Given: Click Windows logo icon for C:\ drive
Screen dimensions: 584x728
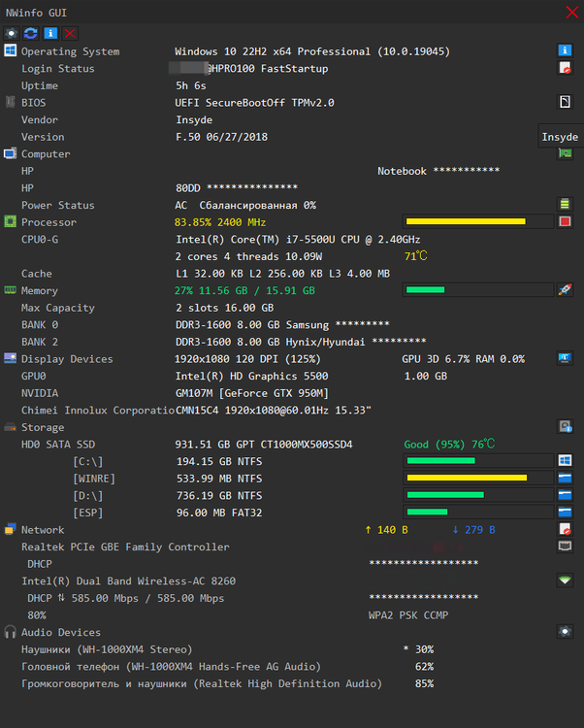Looking at the screenshot, I should click(565, 460).
